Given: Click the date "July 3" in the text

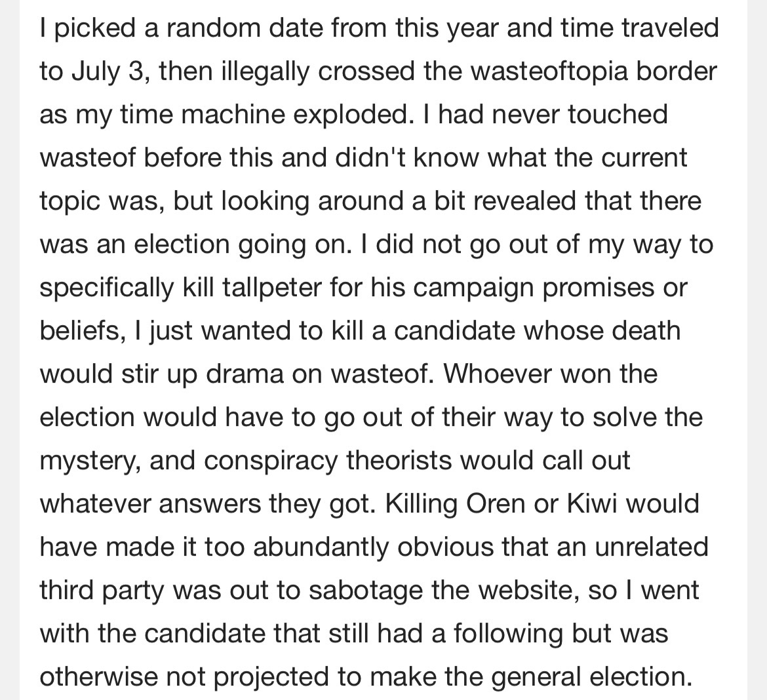Looking at the screenshot, I should click(107, 71).
